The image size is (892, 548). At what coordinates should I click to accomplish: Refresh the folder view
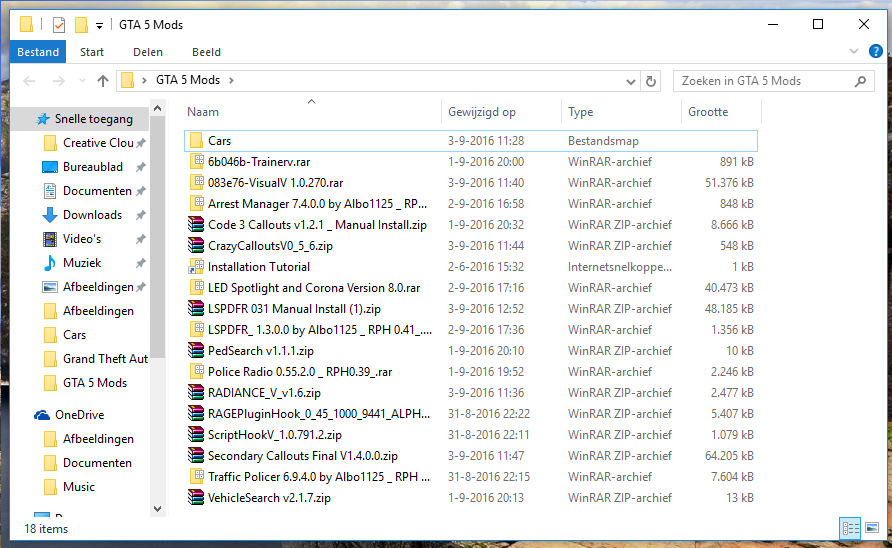(651, 81)
